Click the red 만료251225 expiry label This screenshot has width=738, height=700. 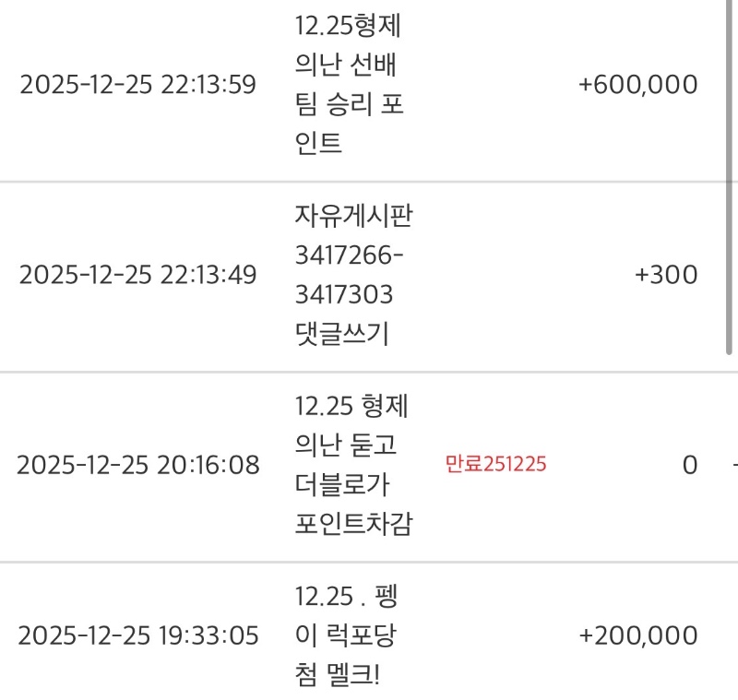pyautogui.click(x=495, y=464)
